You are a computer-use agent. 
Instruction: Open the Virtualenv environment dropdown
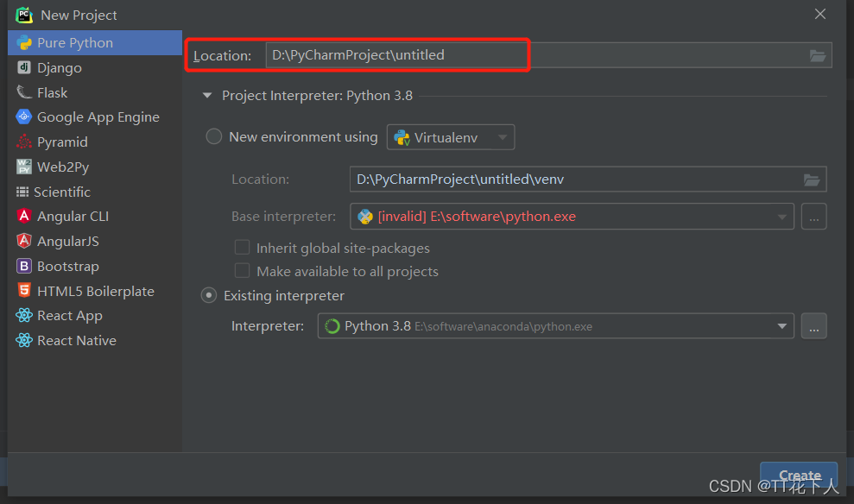coord(451,137)
